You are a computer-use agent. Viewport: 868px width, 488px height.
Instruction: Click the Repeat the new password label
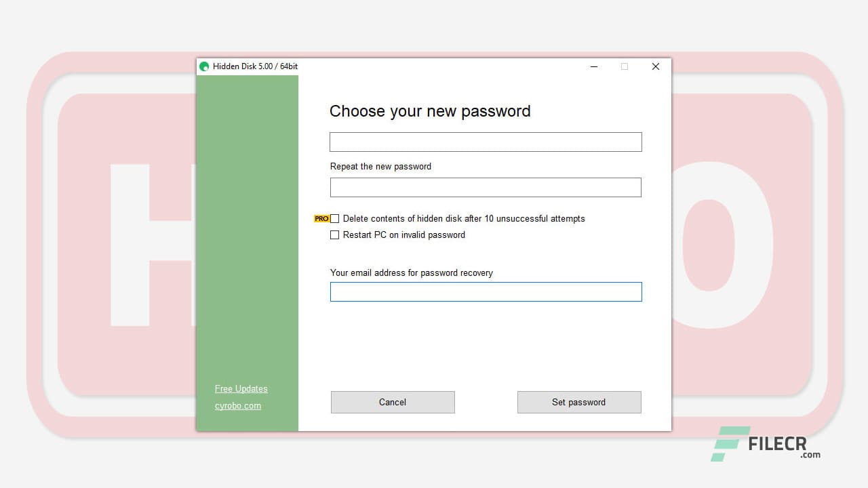coord(380,167)
